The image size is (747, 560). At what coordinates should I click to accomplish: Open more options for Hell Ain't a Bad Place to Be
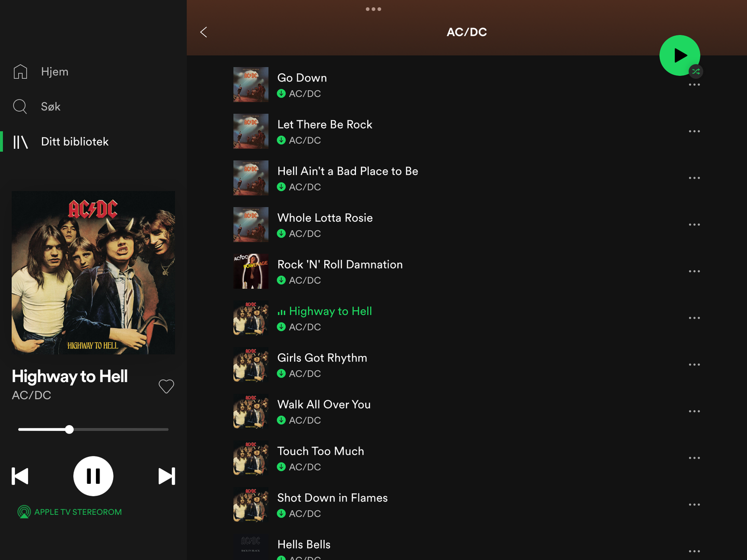(x=694, y=178)
